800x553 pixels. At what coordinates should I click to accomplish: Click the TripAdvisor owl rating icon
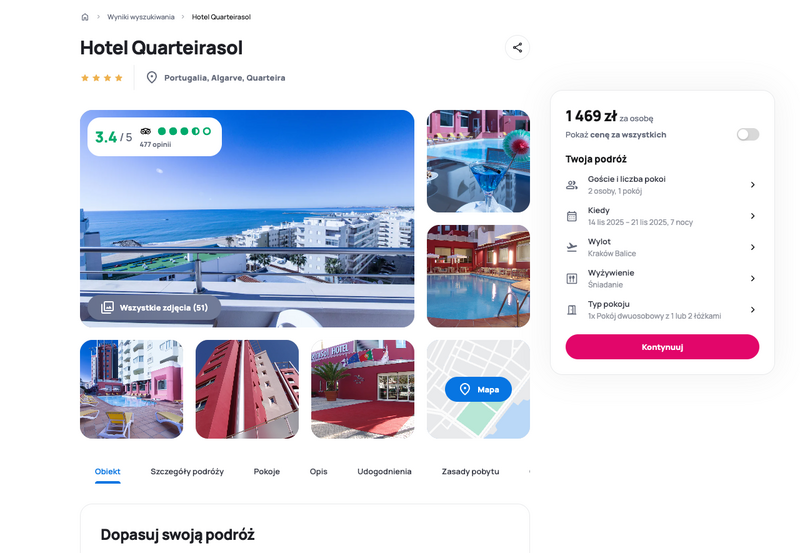click(146, 131)
